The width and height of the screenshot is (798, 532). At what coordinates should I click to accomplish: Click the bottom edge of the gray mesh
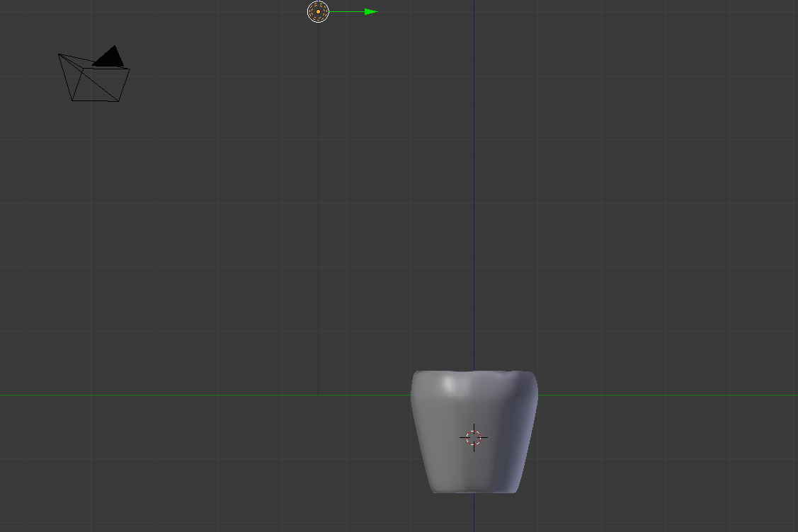click(474, 492)
